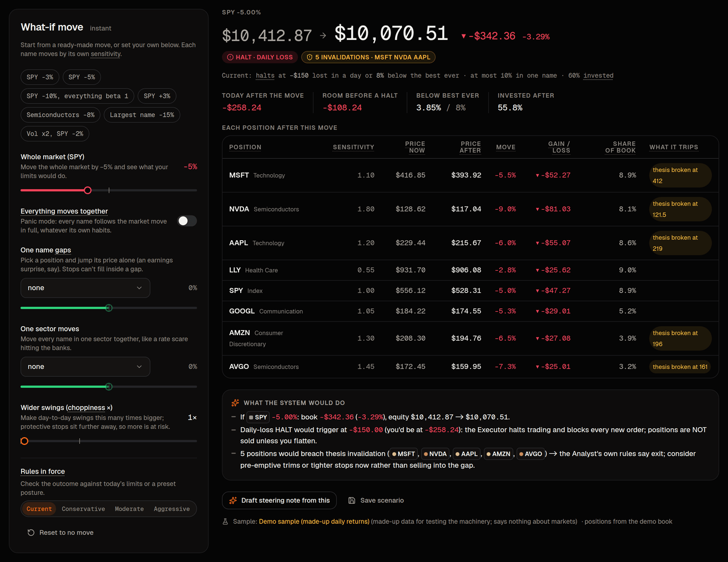Click the GOOGL ticker in the positions table
Viewport: 728px width, 562px height.
pyautogui.click(x=242, y=311)
